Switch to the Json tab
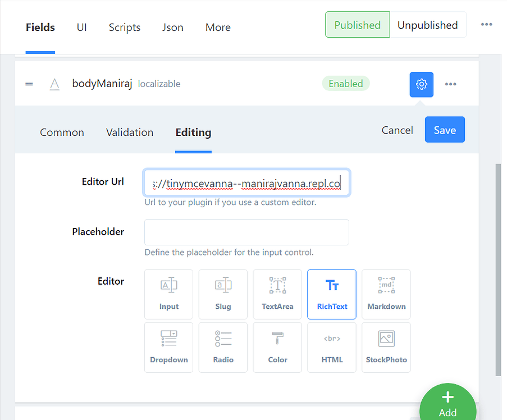 click(173, 27)
